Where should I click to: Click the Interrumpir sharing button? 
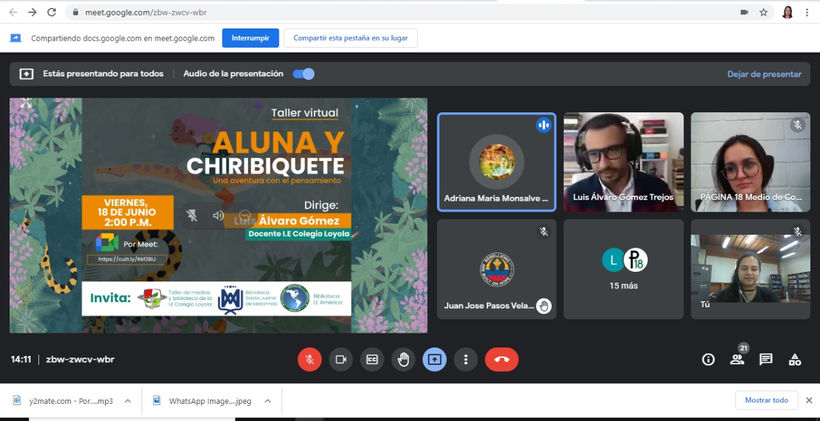[x=250, y=38]
